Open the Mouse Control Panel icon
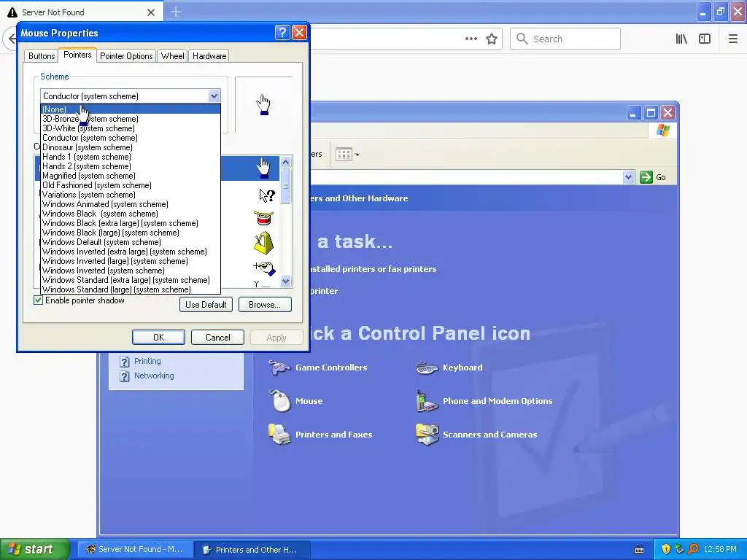The height and width of the screenshot is (560, 747). click(x=296, y=401)
